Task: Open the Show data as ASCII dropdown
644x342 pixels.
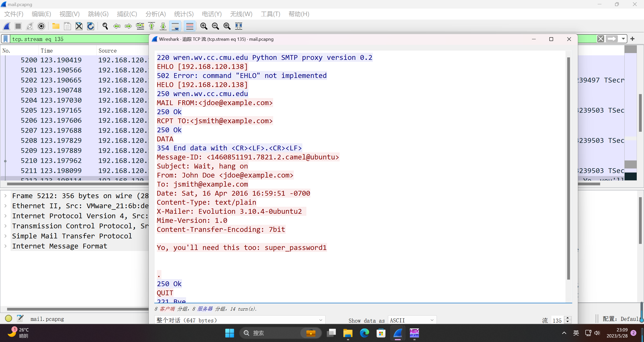Action: [x=412, y=320]
